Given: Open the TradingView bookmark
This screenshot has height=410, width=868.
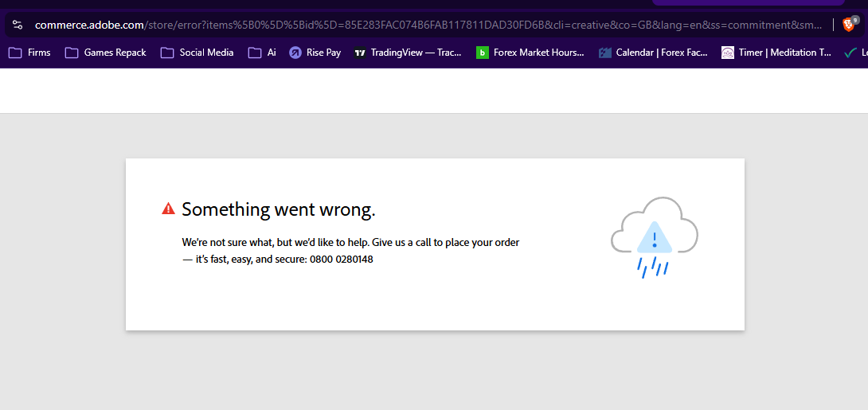Looking at the screenshot, I should click(x=408, y=53).
